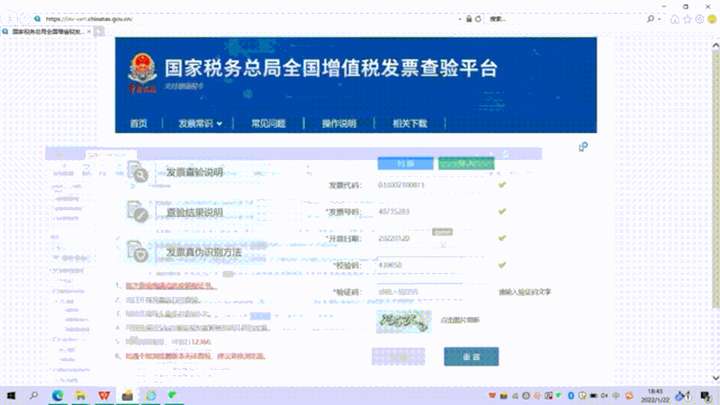This screenshot has height=405, width=720.
Task: Expand the 发票常识 dropdown menu
Action: [200, 124]
